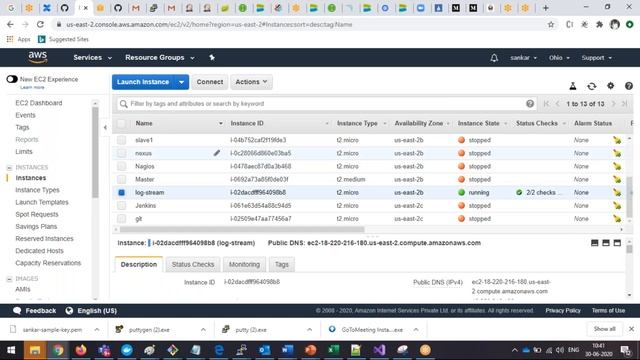This screenshot has height=360, width=640.
Task: Open the notifications bell icon
Action: [x=494, y=58]
